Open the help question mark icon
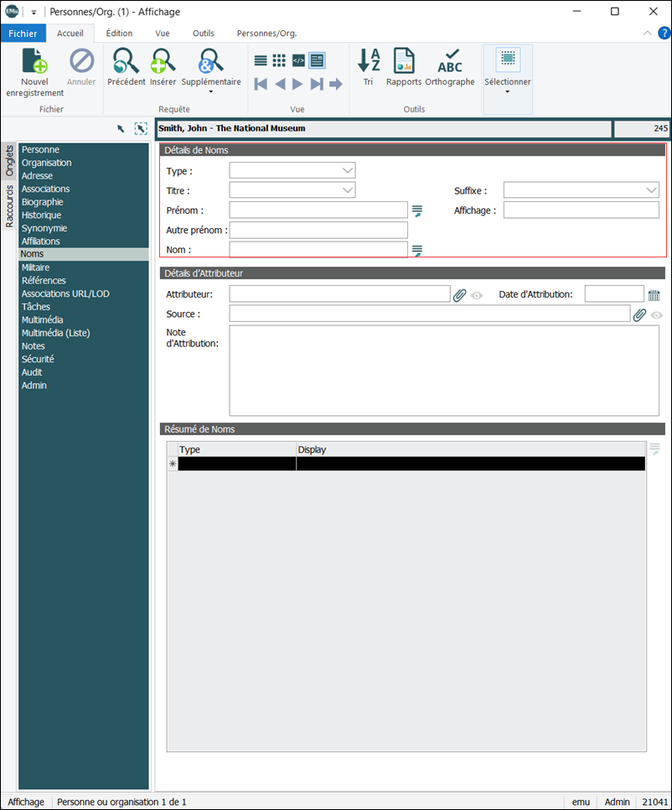This screenshot has width=672, height=810. [x=664, y=33]
